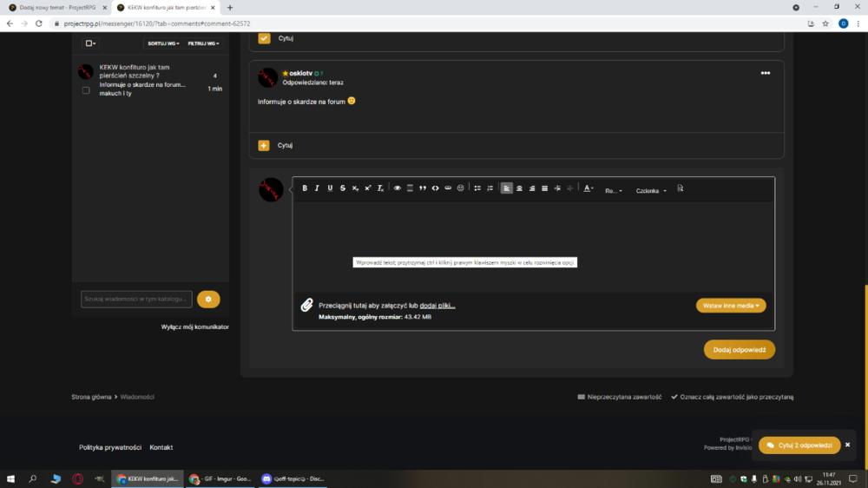Submit with Dodaj odpowiedź button
The image size is (868, 488).
click(739, 350)
